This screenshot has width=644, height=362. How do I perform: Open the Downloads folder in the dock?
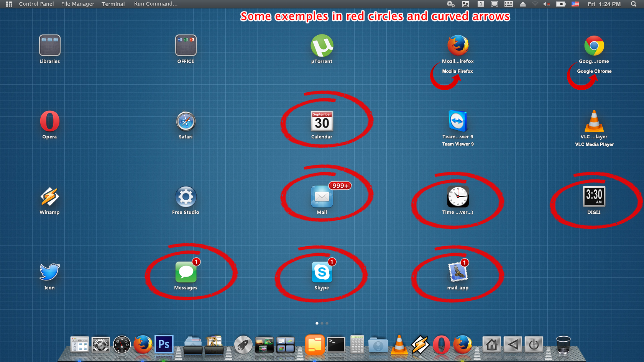(x=378, y=345)
